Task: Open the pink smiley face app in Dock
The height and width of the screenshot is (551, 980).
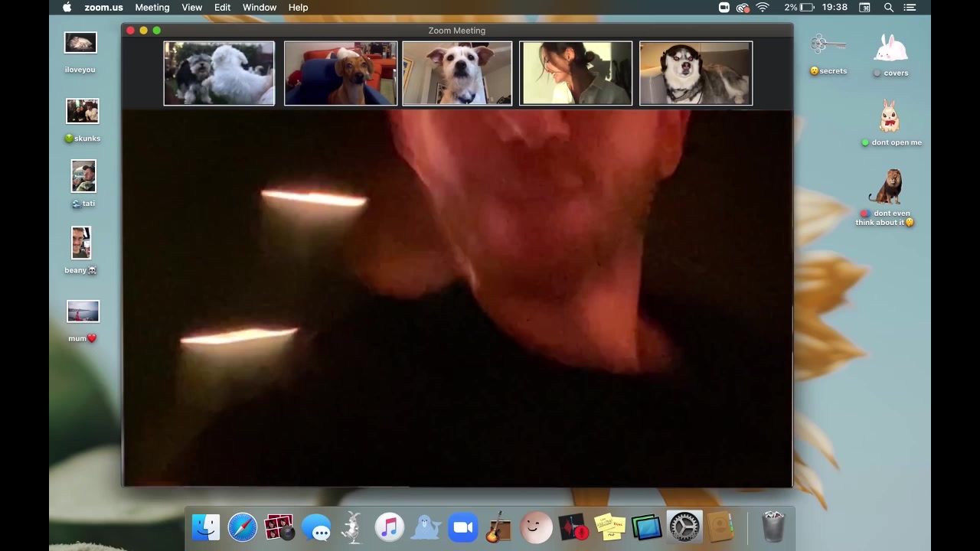Action: [x=536, y=527]
